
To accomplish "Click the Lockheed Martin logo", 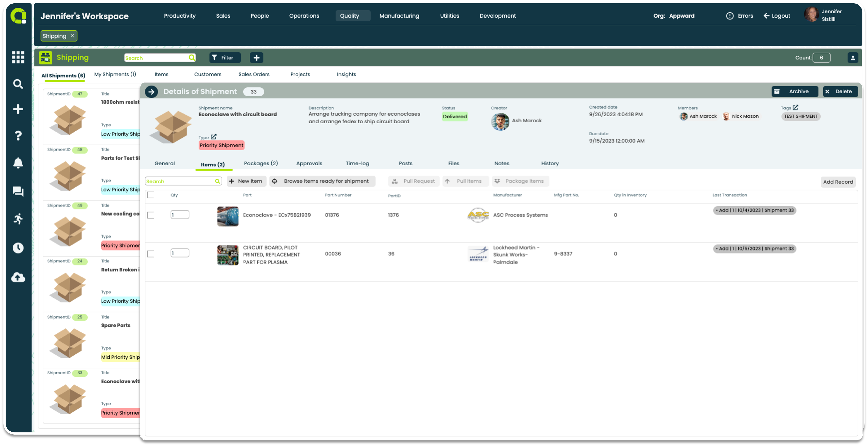I will click(x=478, y=254).
